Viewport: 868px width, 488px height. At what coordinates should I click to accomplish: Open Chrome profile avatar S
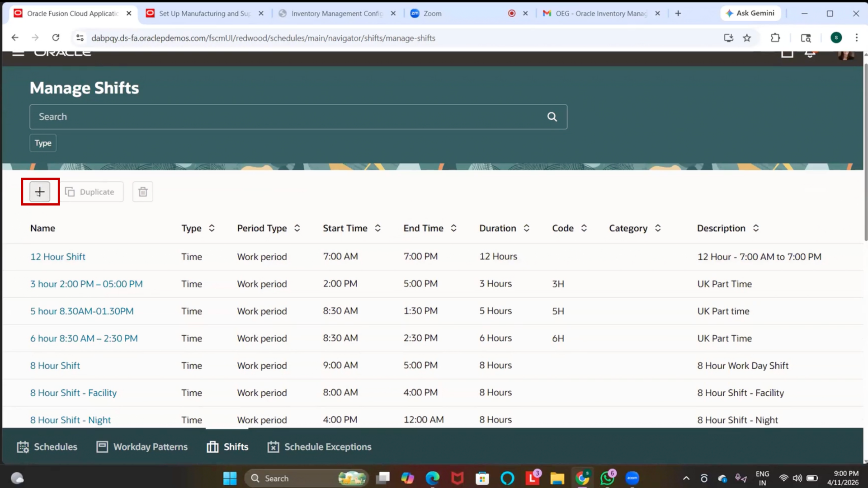click(836, 38)
